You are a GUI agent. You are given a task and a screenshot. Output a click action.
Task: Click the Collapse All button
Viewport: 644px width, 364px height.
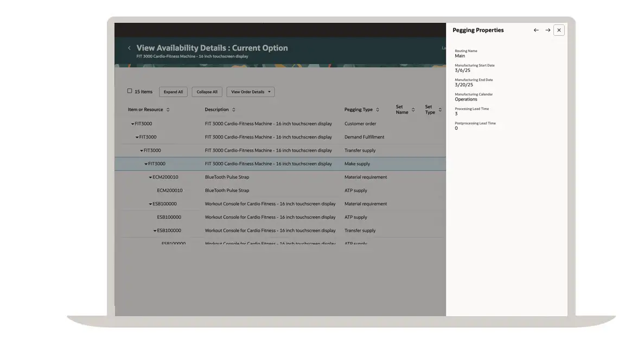pyautogui.click(x=207, y=92)
